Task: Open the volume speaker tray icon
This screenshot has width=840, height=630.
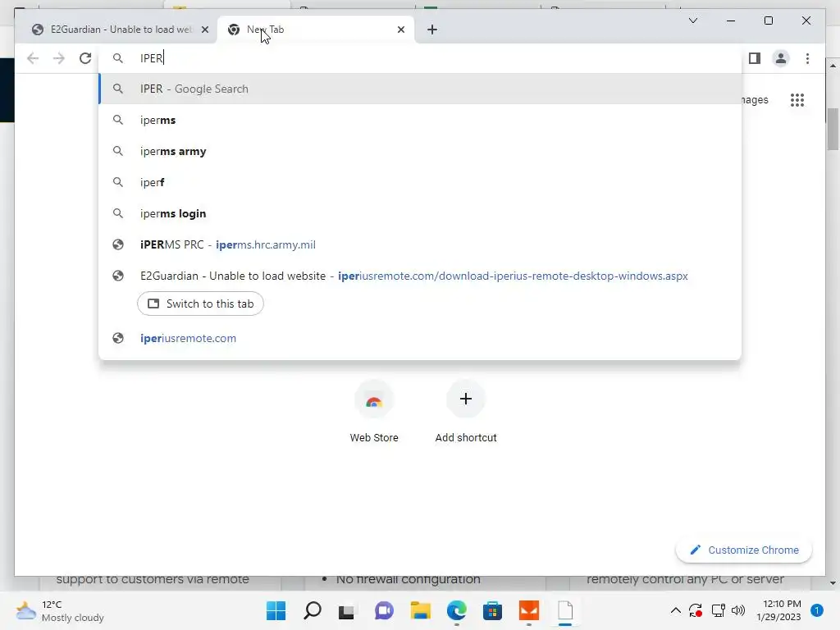Action: pyautogui.click(x=738, y=610)
